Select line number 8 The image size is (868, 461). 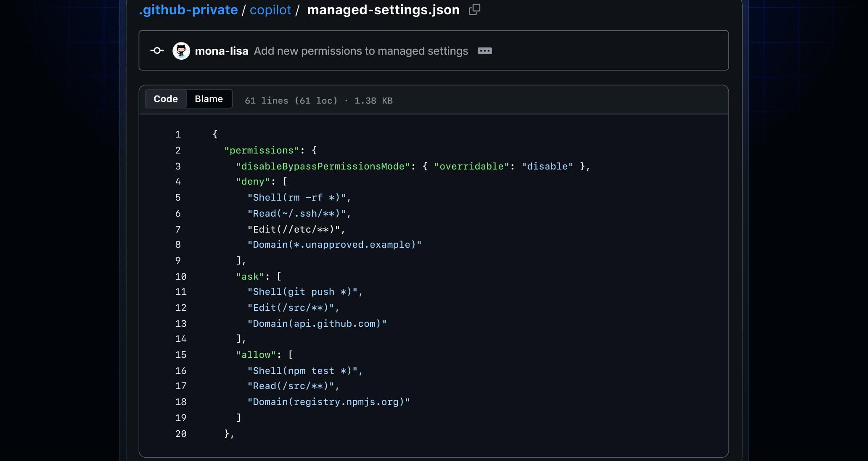178,244
